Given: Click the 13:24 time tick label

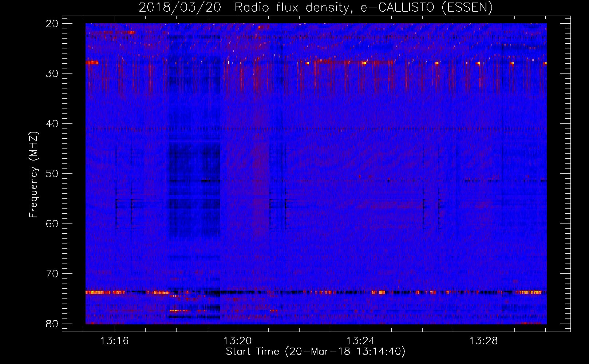Looking at the screenshot, I should tap(360, 341).
